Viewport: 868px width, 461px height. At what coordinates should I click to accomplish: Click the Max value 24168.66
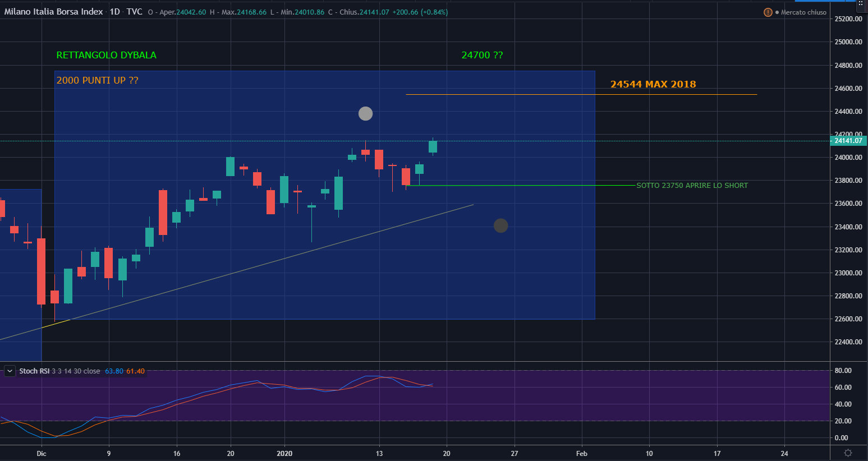coord(251,12)
